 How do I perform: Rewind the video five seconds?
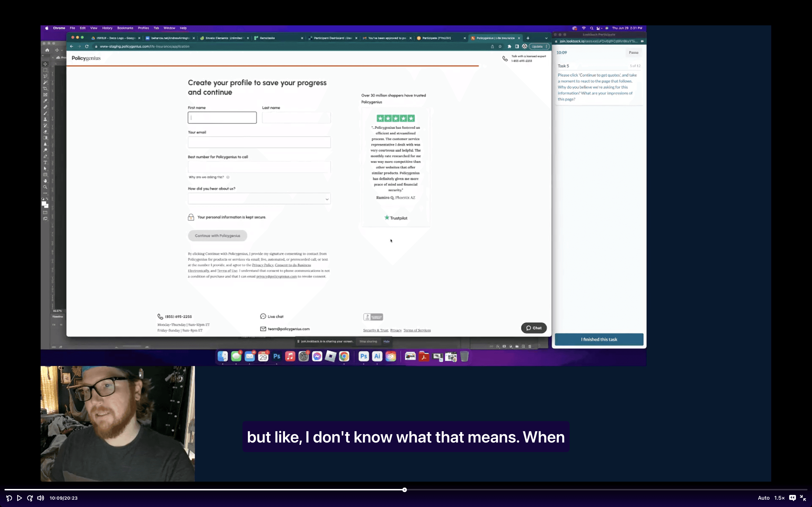coord(9,498)
